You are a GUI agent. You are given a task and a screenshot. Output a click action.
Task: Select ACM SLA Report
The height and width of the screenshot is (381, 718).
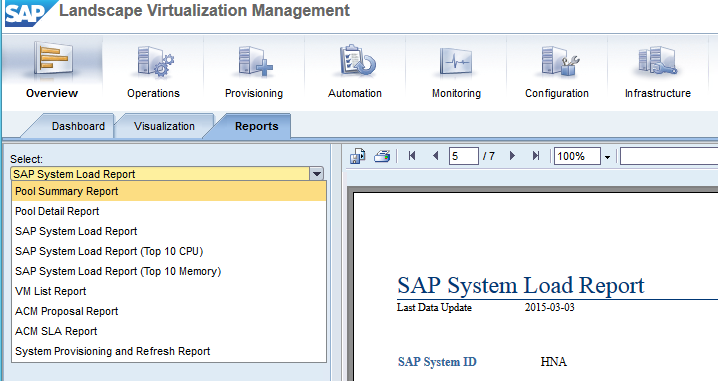pyautogui.click(x=169, y=331)
